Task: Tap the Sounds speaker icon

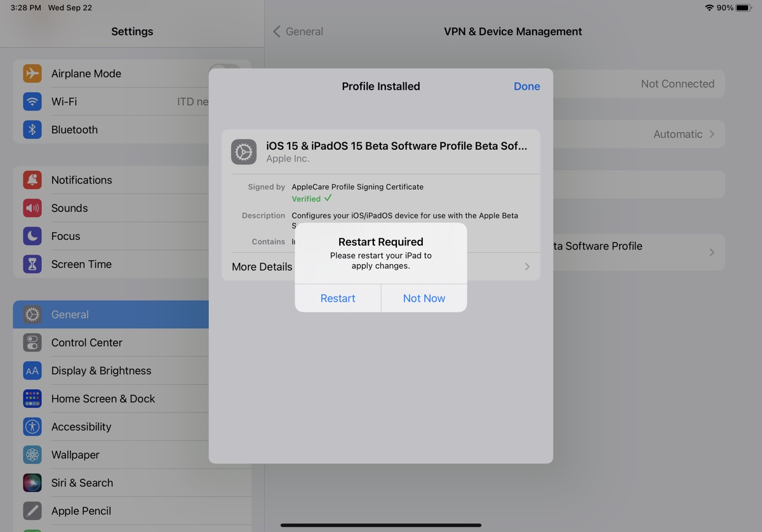Action: pyautogui.click(x=32, y=208)
